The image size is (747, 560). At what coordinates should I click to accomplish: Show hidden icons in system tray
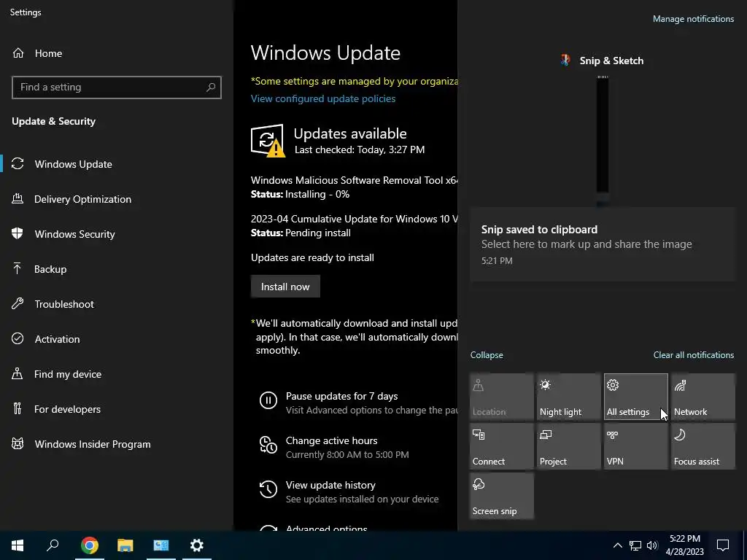click(617, 545)
